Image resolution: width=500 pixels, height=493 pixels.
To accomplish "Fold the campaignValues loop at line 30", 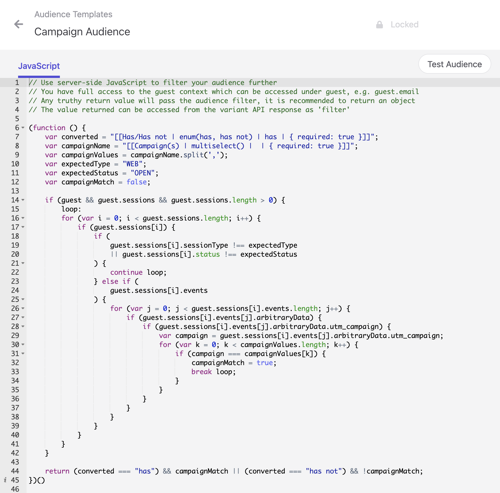I will pos(23,344).
